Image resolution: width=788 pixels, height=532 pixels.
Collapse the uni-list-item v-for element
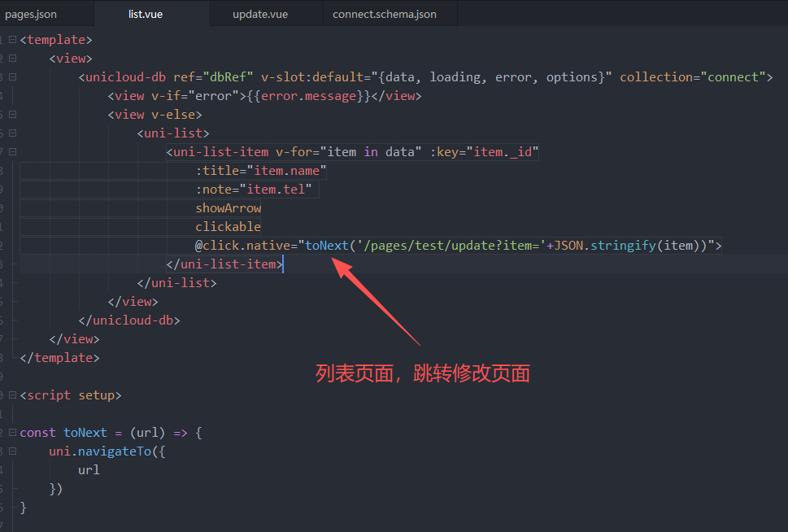[x=12, y=152]
